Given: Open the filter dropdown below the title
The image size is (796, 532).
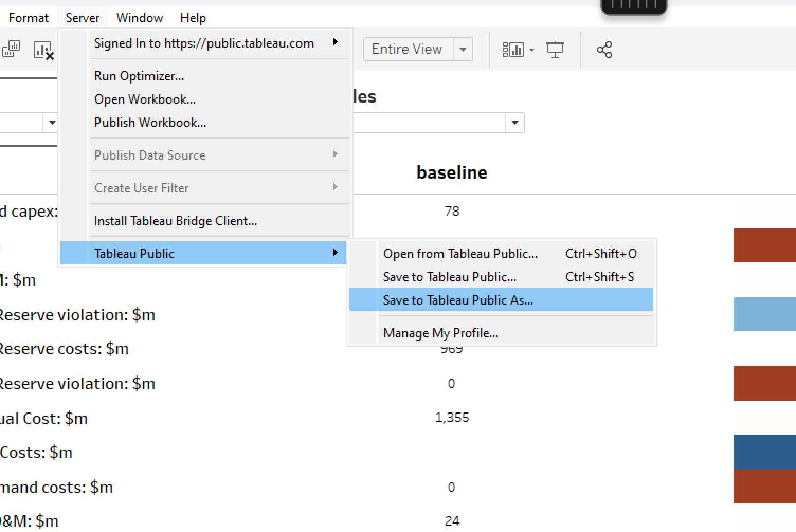Looking at the screenshot, I should [x=514, y=123].
